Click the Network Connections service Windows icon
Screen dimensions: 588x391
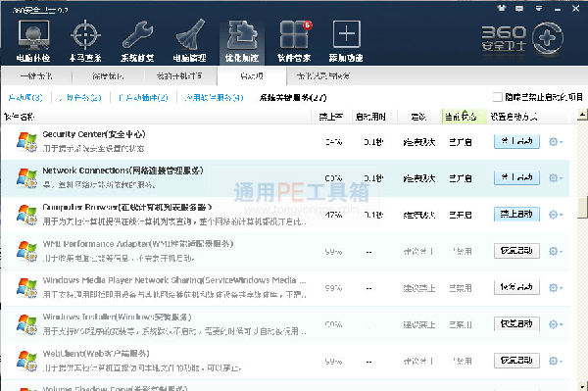coord(26,178)
